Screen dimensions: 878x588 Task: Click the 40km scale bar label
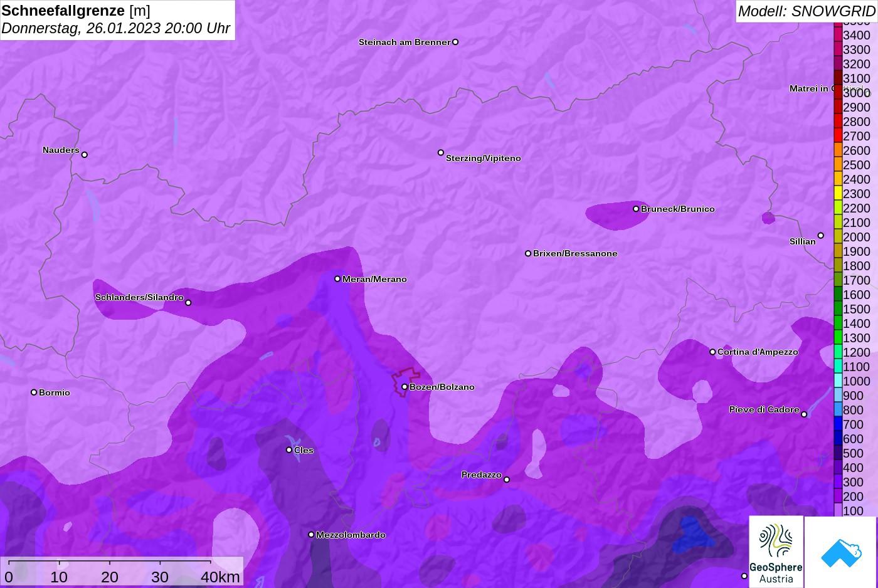pos(220,577)
